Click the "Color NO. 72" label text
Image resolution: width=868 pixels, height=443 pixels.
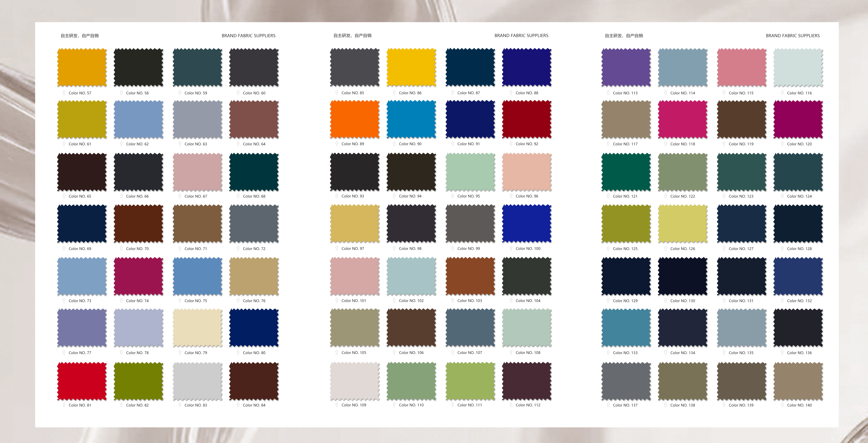point(254,249)
